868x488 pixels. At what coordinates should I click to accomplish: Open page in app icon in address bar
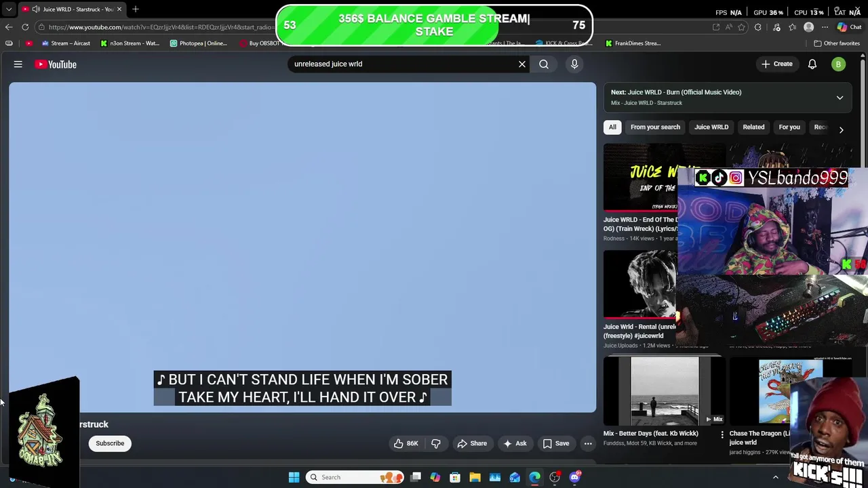pyautogui.click(x=716, y=27)
